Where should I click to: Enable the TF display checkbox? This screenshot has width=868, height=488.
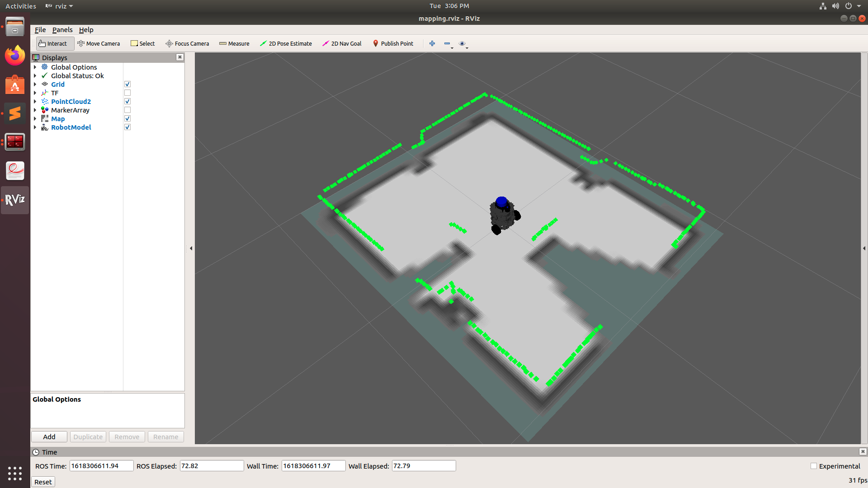coord(127,93)
